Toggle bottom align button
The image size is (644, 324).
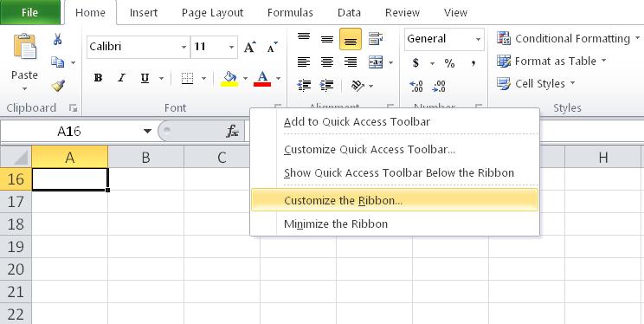coord(351,40)
